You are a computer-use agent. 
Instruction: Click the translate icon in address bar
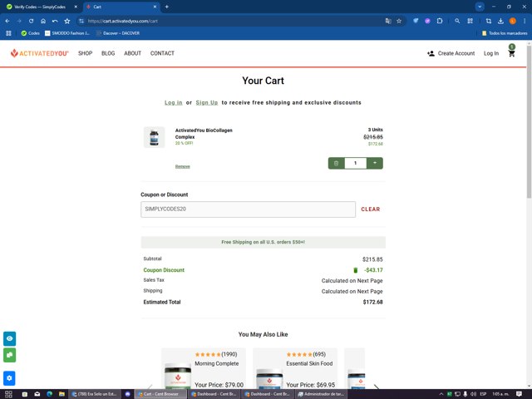tap(388, 21)
